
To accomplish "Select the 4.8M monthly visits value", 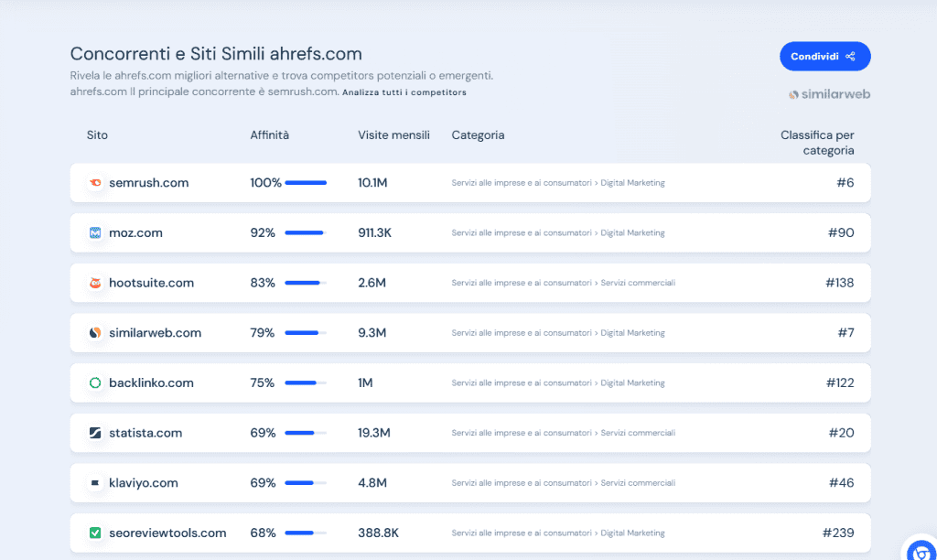I will click(x=372, y=483).
